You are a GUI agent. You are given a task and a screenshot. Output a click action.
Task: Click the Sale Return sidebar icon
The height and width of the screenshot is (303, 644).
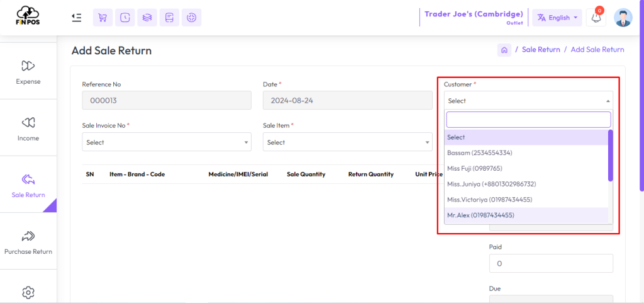[x=28, y=179]
